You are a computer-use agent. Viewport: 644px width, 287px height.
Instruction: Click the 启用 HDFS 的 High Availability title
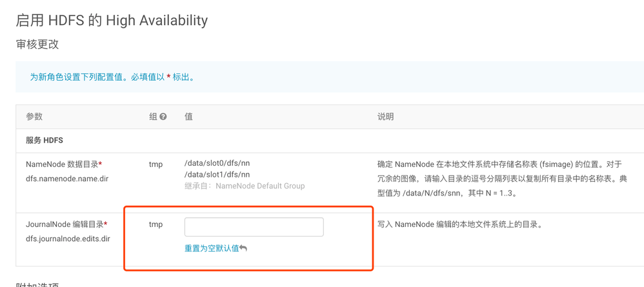pos(112,20)
